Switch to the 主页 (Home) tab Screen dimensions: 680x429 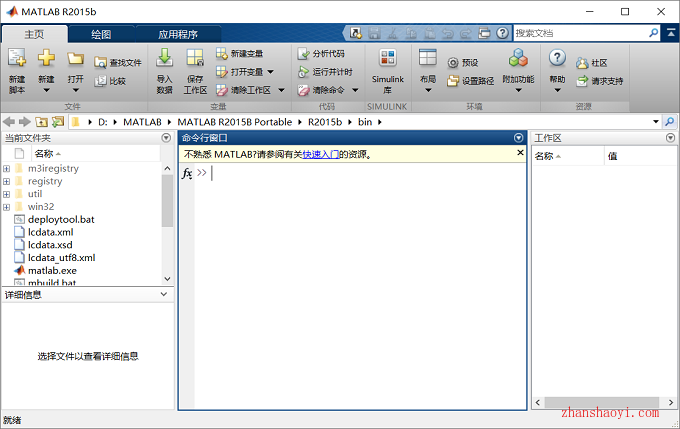(34, 34)
